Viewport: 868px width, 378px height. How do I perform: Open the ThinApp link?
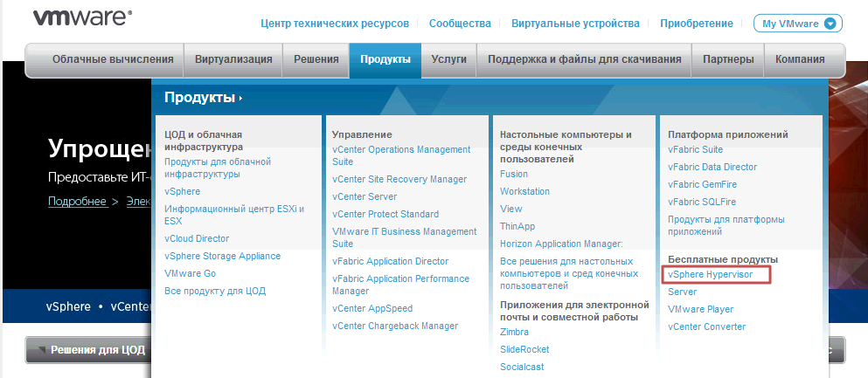517,227
